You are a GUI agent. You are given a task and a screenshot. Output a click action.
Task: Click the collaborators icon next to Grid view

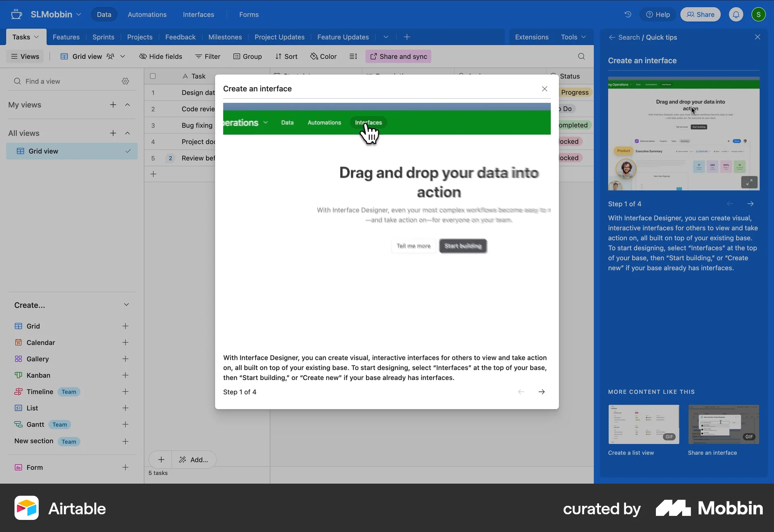[110, 56]
